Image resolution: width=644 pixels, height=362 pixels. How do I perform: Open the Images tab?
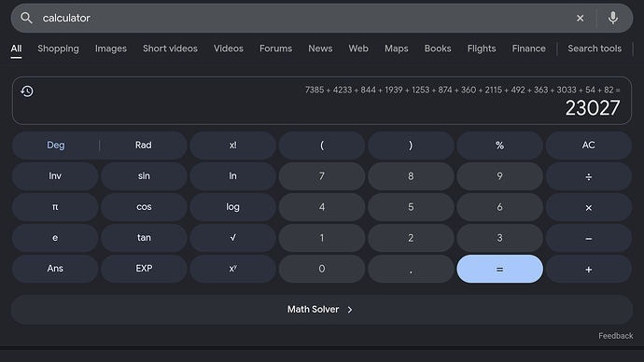pos(111,49)
